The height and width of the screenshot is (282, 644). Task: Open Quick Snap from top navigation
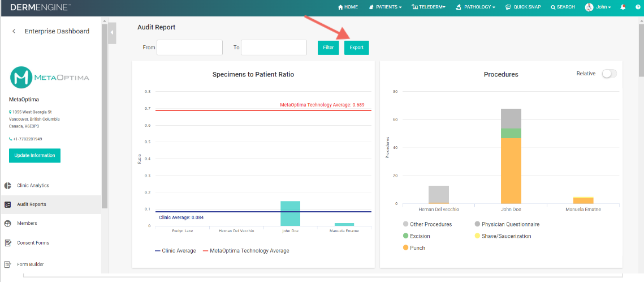coord(523,7)
